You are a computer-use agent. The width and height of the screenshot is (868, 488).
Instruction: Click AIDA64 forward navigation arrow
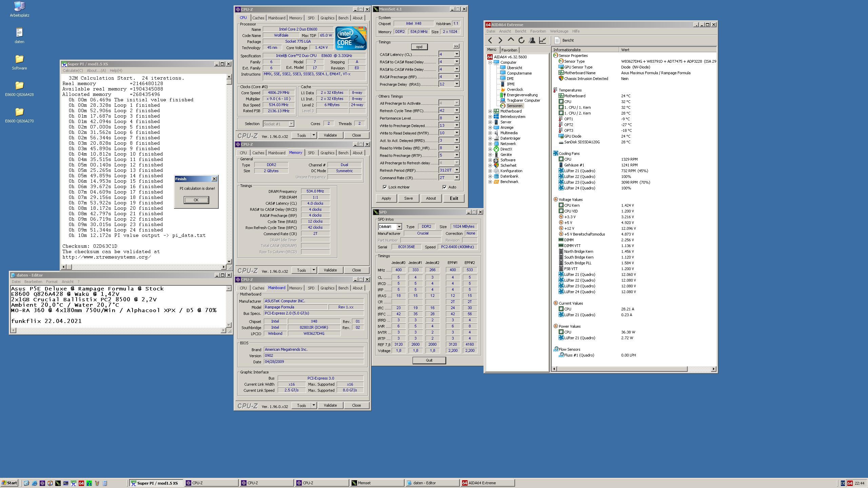[x=500, y=40]
